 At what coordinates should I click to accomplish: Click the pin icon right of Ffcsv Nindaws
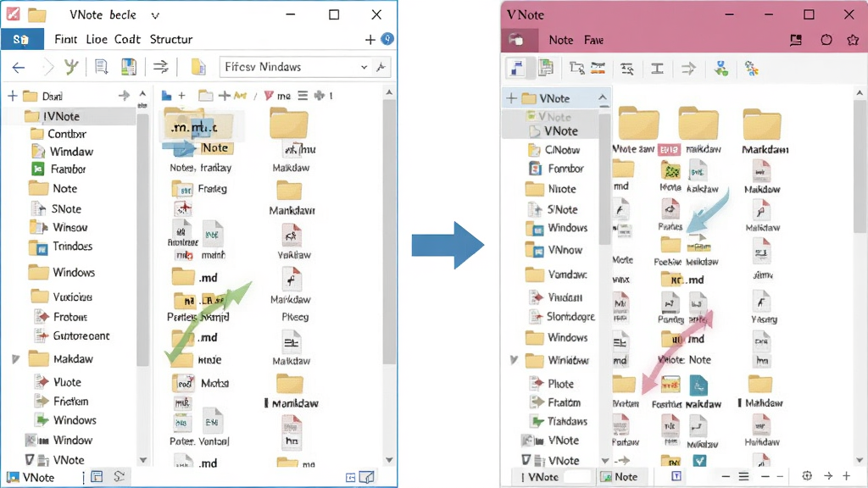[x=381, y=67]
